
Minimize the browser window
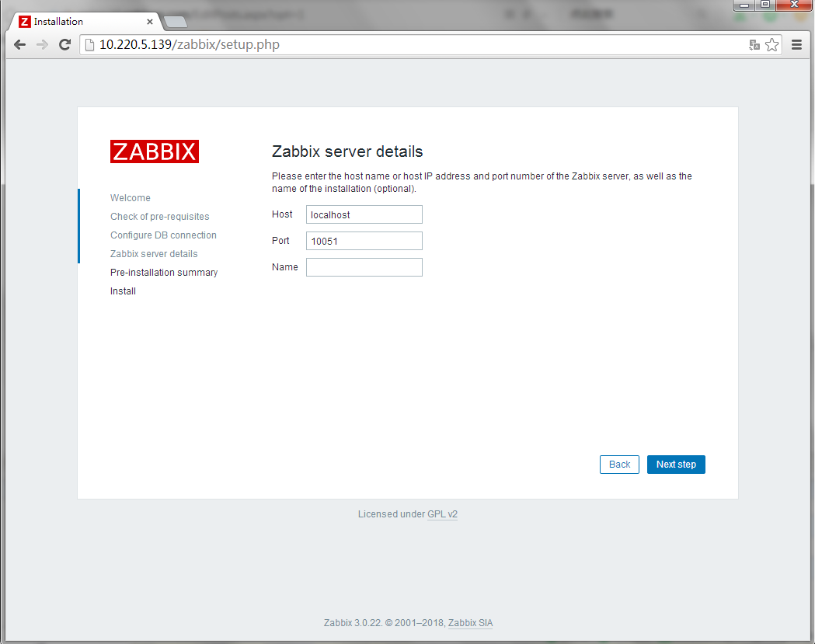744,5
